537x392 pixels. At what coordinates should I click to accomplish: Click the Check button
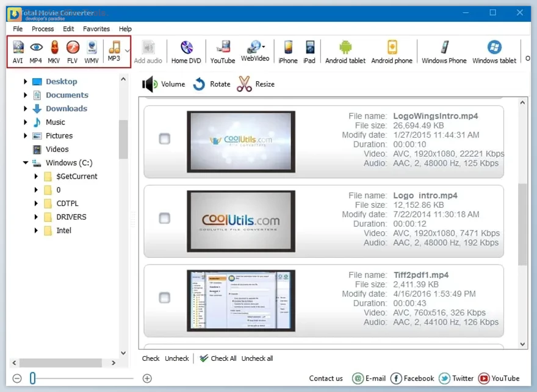point(151,358)
